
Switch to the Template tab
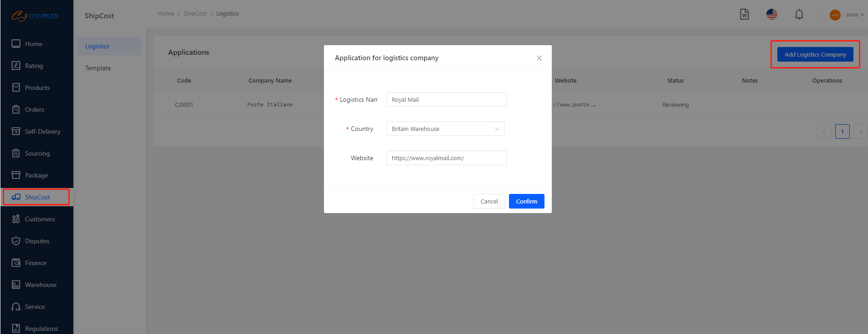98,68
